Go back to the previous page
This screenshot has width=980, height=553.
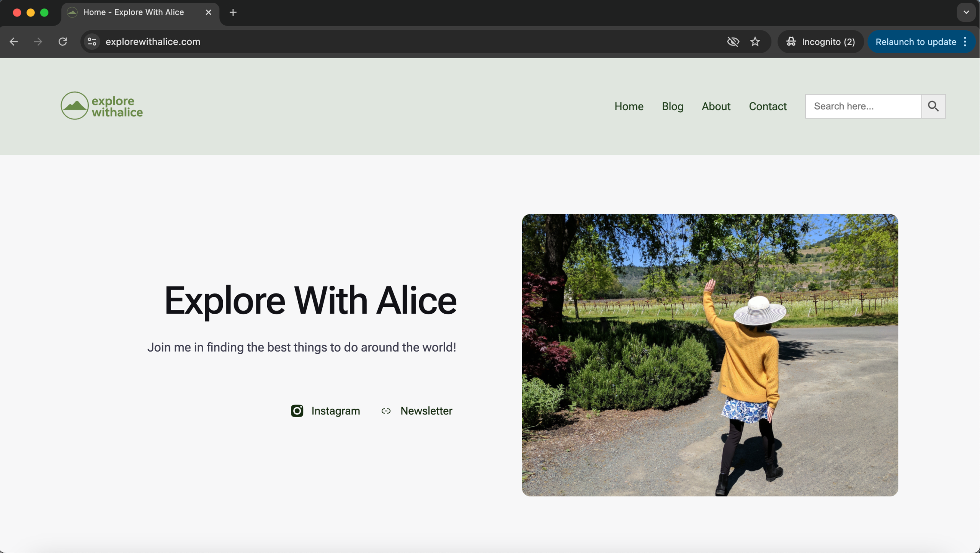tap(14, 42)
